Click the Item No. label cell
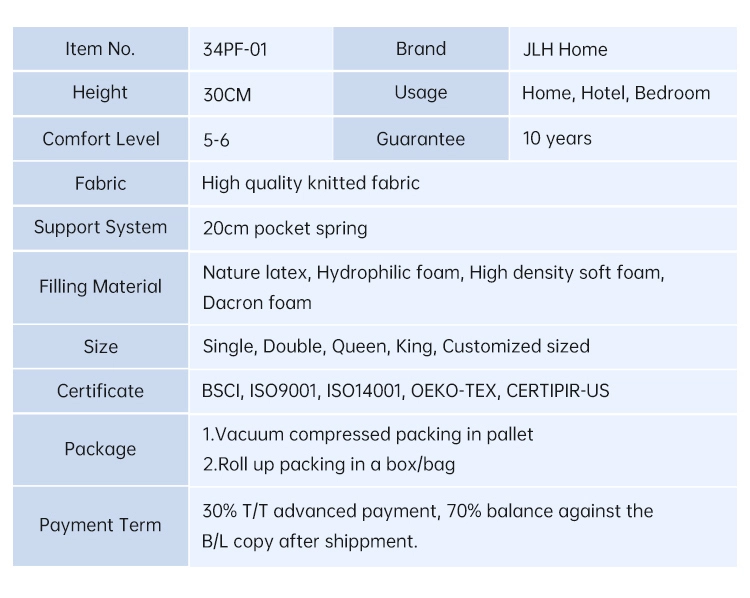This screenshot has width=750, height=598. coord(100,49)
